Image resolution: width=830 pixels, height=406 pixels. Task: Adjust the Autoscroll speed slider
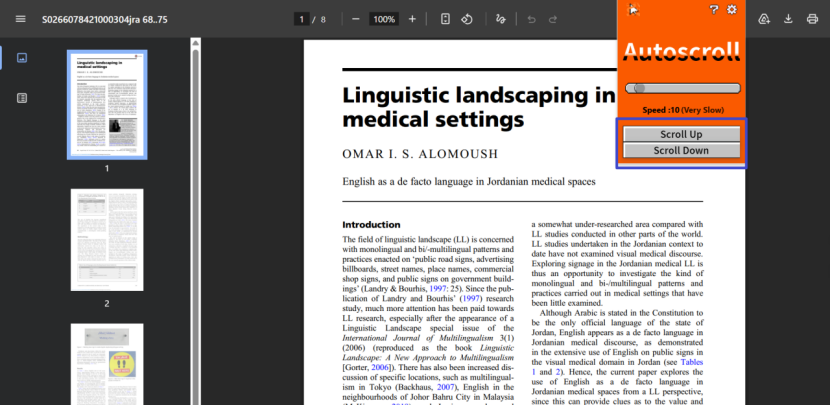tap(682, 88)
